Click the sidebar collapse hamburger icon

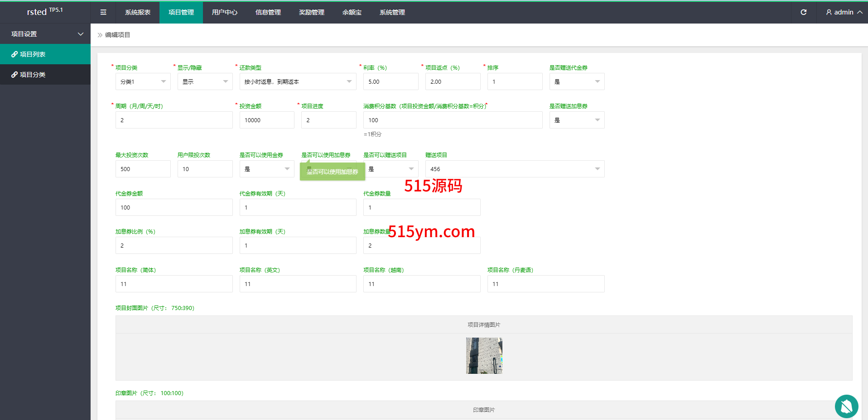pos(103,12)
